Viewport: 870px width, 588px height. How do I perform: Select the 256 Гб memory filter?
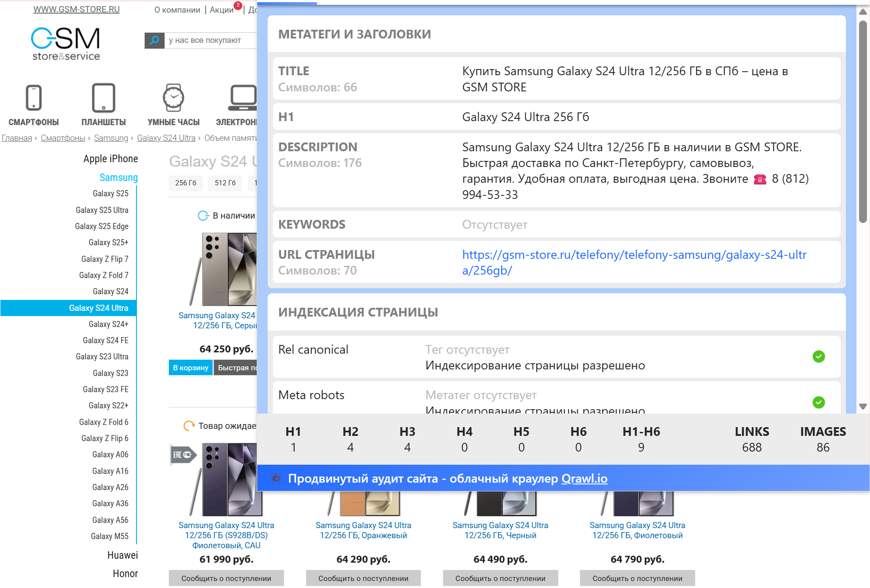tap(185, 183)
